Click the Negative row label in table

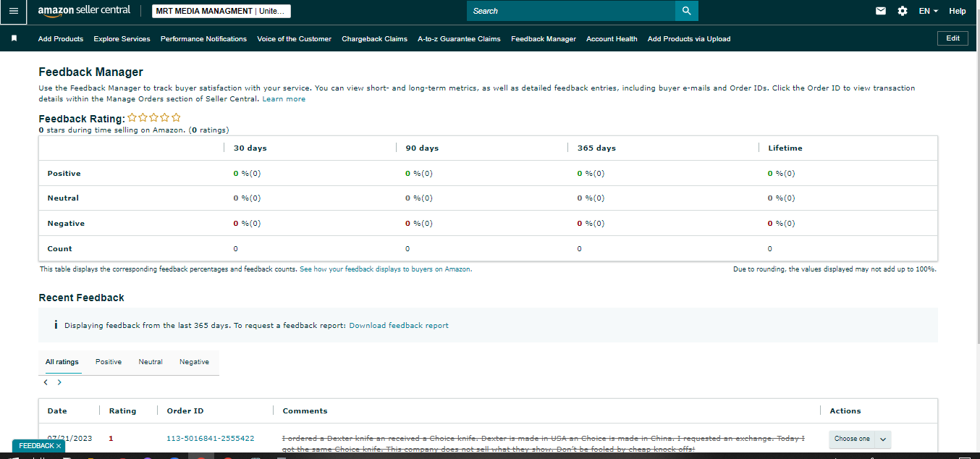click(x=66, y=224)
